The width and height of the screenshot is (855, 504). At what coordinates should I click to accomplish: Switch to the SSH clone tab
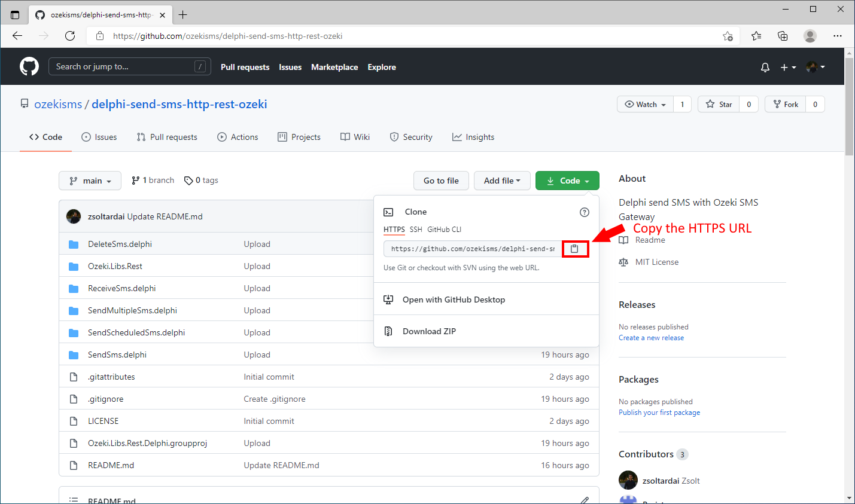[x=415, y=229]
